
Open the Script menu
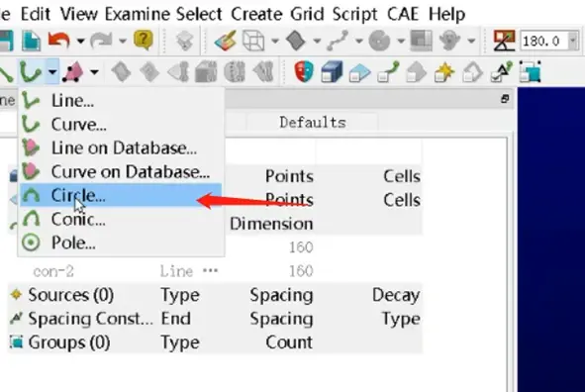point(354,14)
